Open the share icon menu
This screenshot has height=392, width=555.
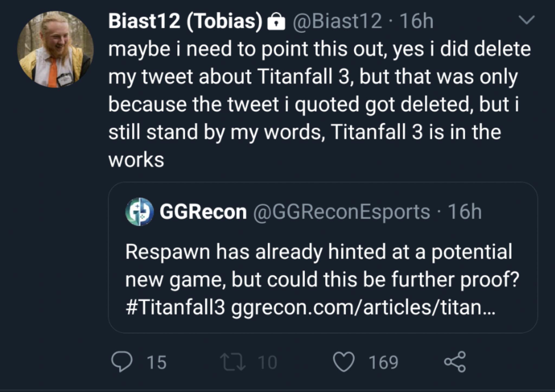455,362
